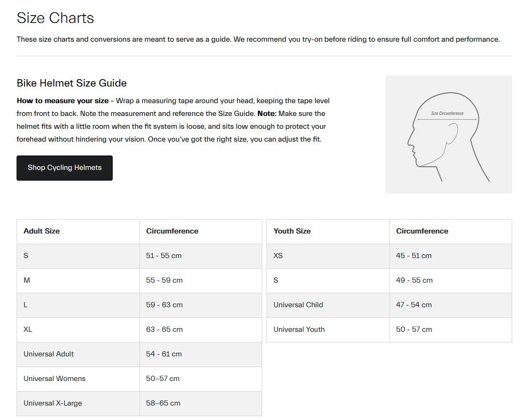Screen dimensions: 525x420
Task: Click the 47 - 54 cm cell
Action: [451, 305]
